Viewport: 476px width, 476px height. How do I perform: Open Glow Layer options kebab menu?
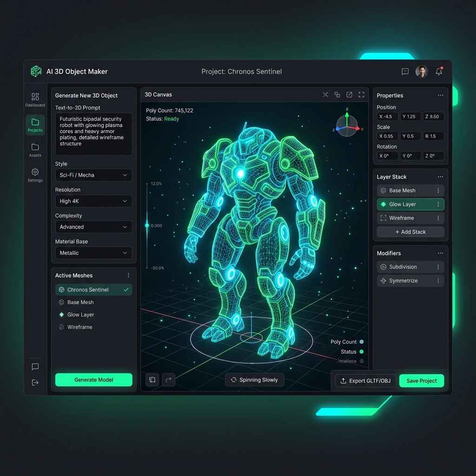tap(438, 205)
